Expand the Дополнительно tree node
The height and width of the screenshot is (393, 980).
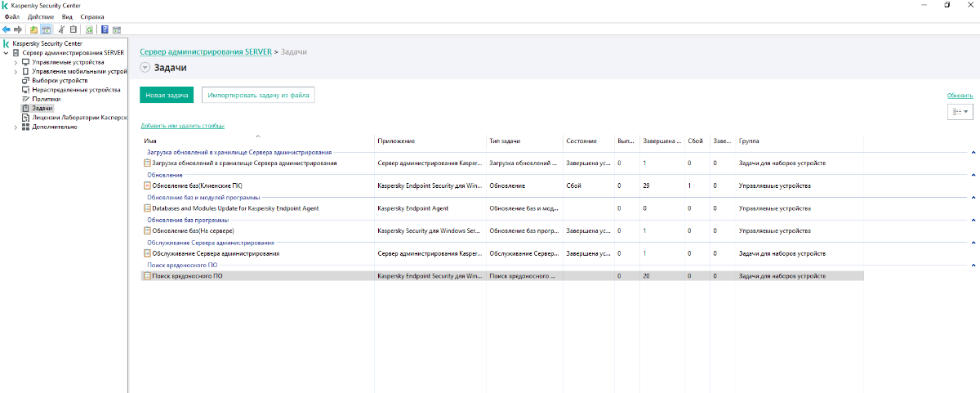tap(16, 127)
